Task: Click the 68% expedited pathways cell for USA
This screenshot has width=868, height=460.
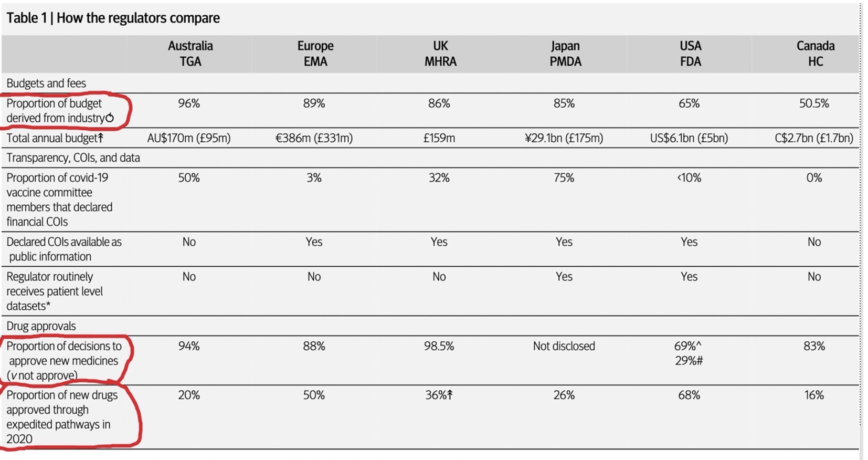Action: [689, 395]
